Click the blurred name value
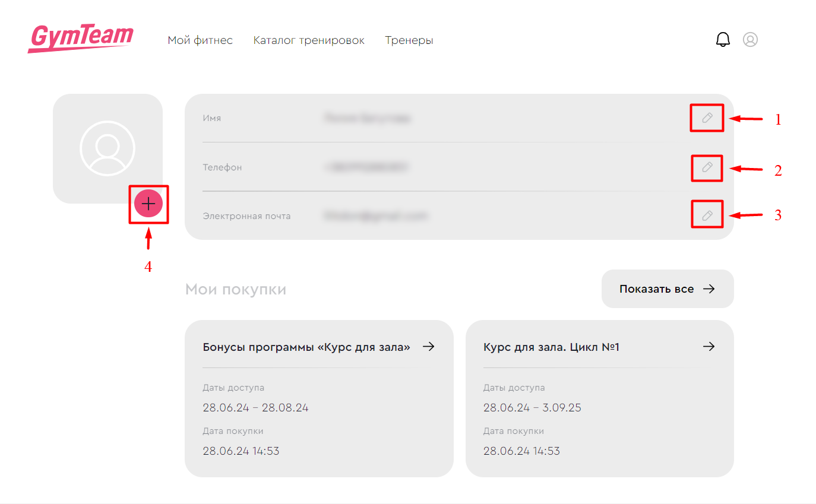816x504 pixels. click(x=368, y=118)
